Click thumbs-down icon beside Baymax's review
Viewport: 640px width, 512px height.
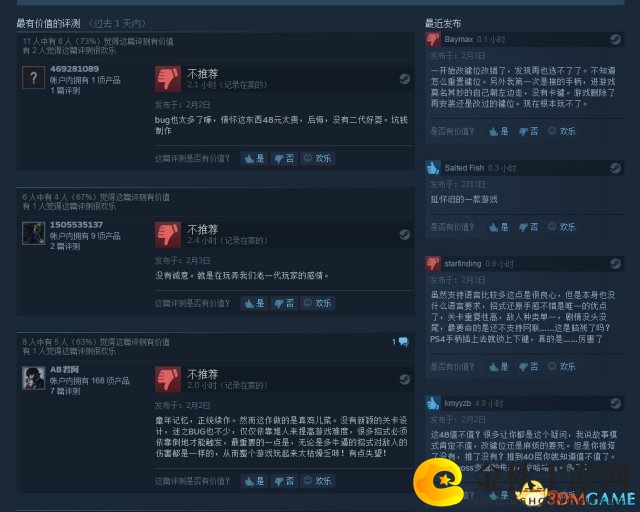point(433,40)
